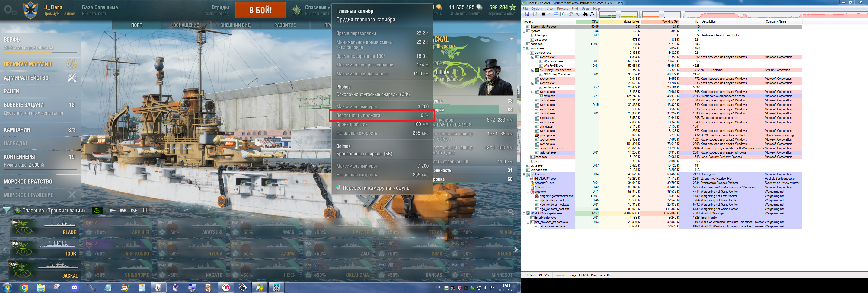Screen dimensions: 868x293
Task: Collapse the services.exe tree node
Action: [x=528, y=53]
